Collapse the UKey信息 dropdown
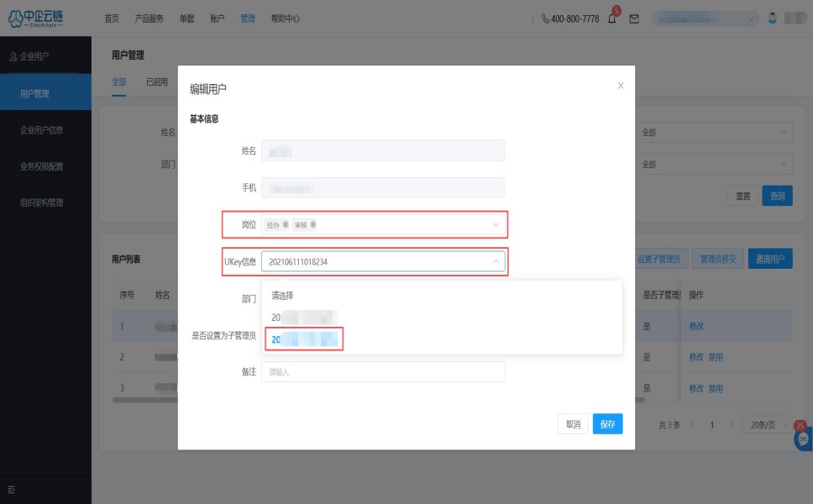The image size is (813, 504). coord(496,262)
